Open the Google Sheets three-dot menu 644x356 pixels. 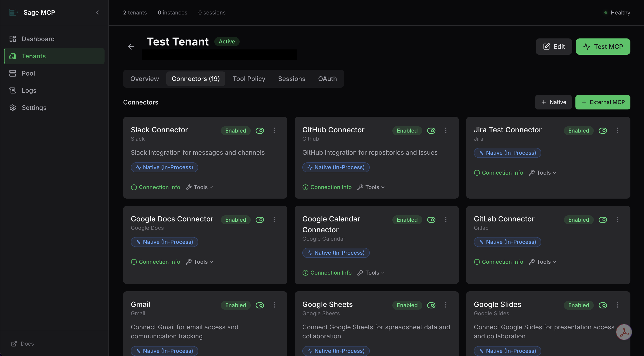coord(446,305)
